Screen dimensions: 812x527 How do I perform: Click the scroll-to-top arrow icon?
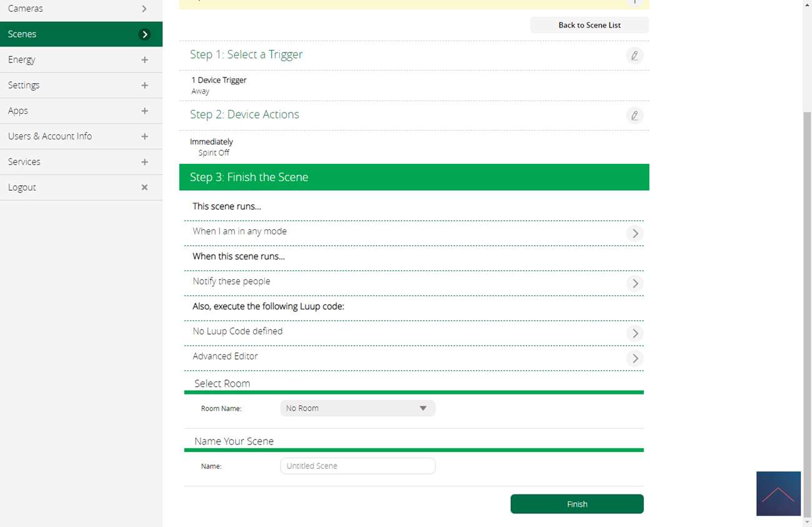pyautogui.click(x=778, y=494)
